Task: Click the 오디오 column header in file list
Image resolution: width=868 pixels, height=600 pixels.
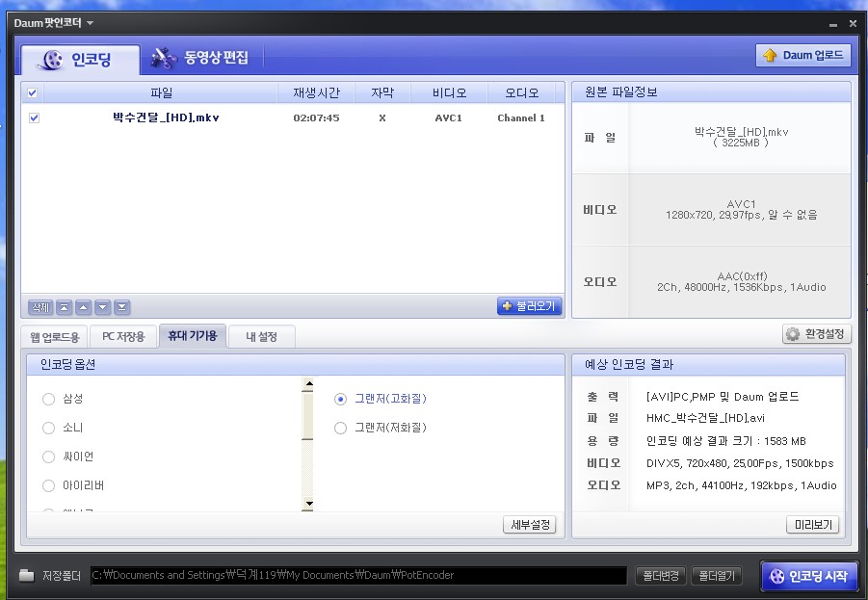Action: tap(521, 92)
